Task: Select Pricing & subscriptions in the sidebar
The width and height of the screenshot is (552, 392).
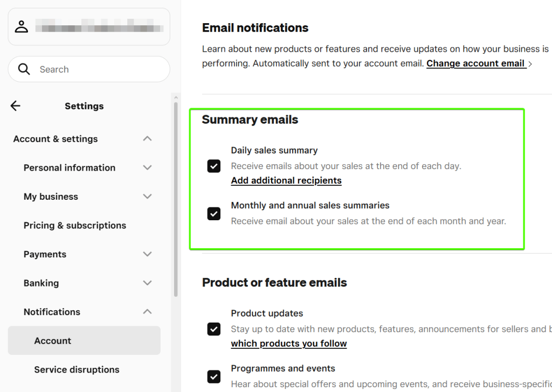Action: point(74,225)
